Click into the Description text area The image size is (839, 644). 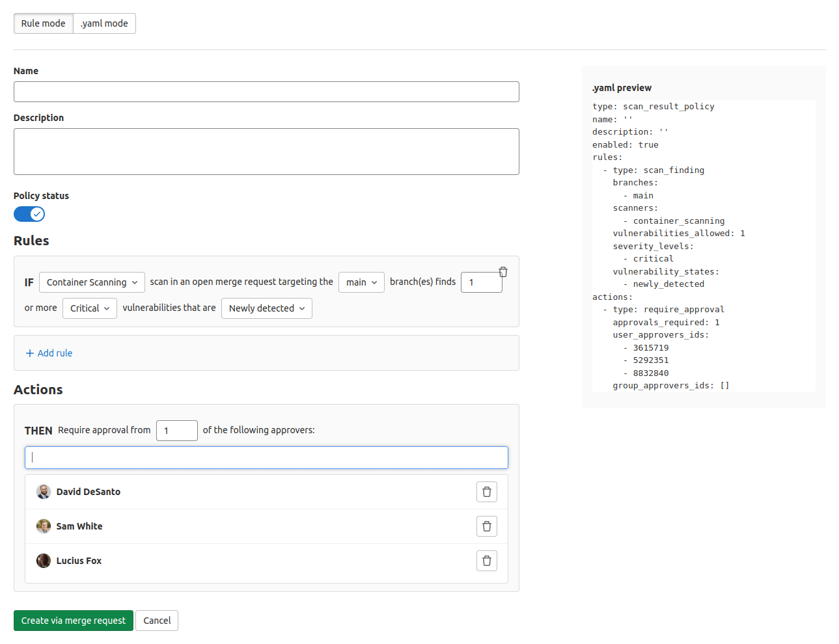click(x=266, y=152)
